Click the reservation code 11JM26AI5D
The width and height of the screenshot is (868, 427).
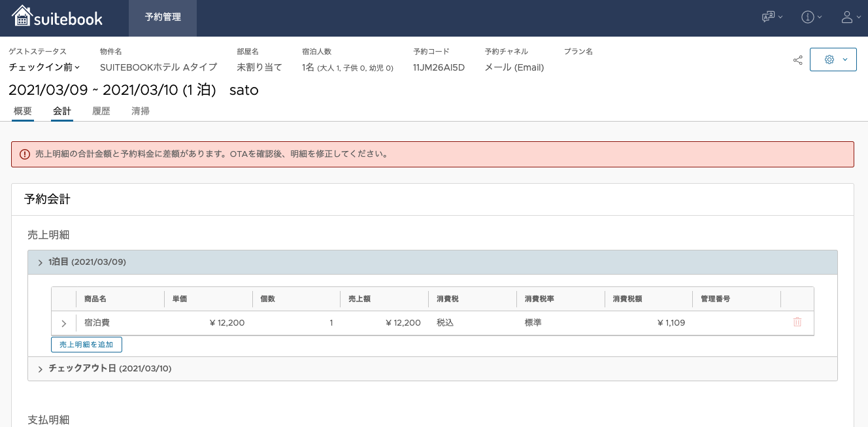click(439, 67)
